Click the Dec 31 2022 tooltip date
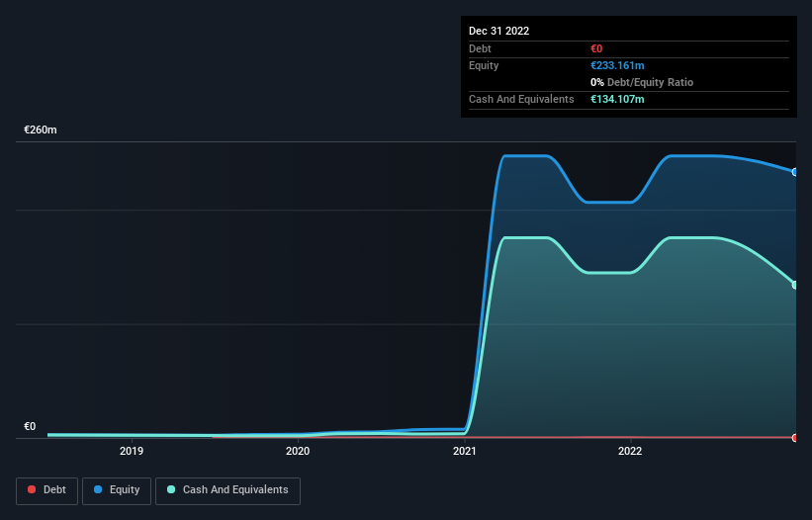Image resolution: width=812 pixels, height=520 pixels. [498, 31]
